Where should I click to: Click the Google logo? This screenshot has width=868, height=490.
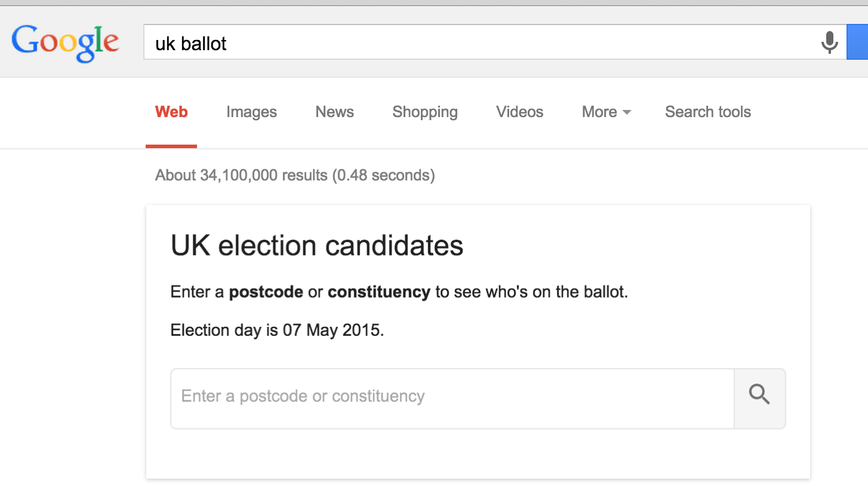[65, 42]
